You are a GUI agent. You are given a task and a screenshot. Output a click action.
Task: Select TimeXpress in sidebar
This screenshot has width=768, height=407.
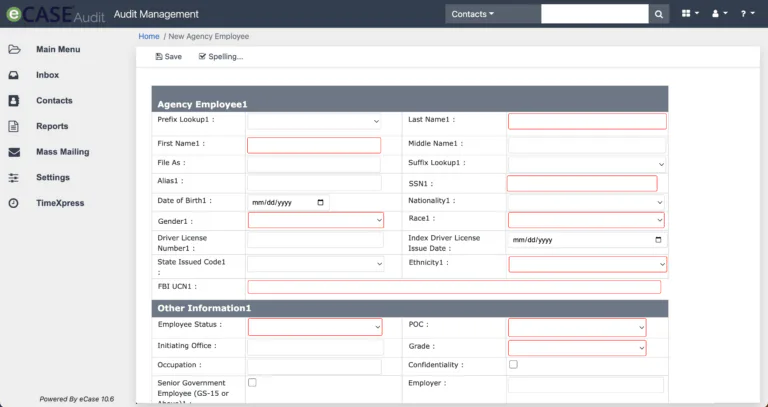pyautogui.click(x=60, y=203)
